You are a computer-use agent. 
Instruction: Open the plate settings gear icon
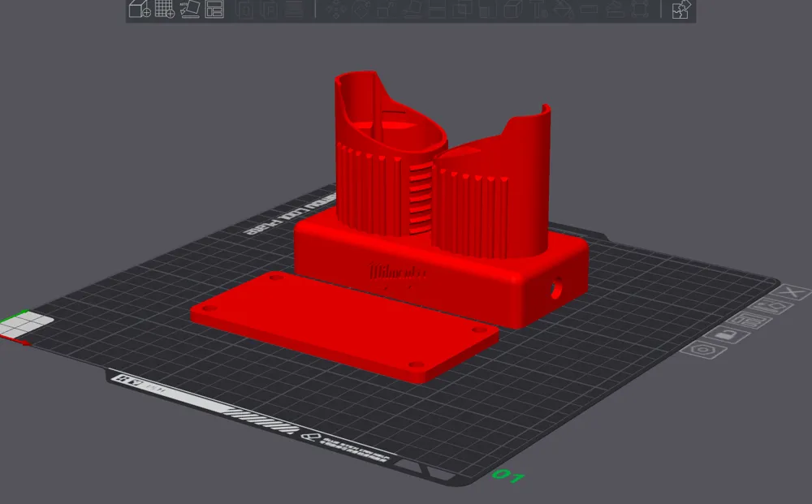(x=702, y=349)
